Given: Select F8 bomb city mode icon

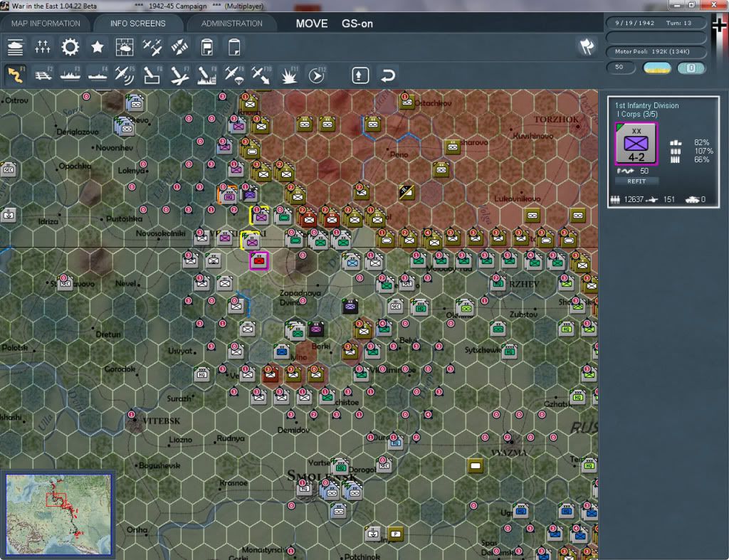Looking at the screenshot, I should coord(207,75).
